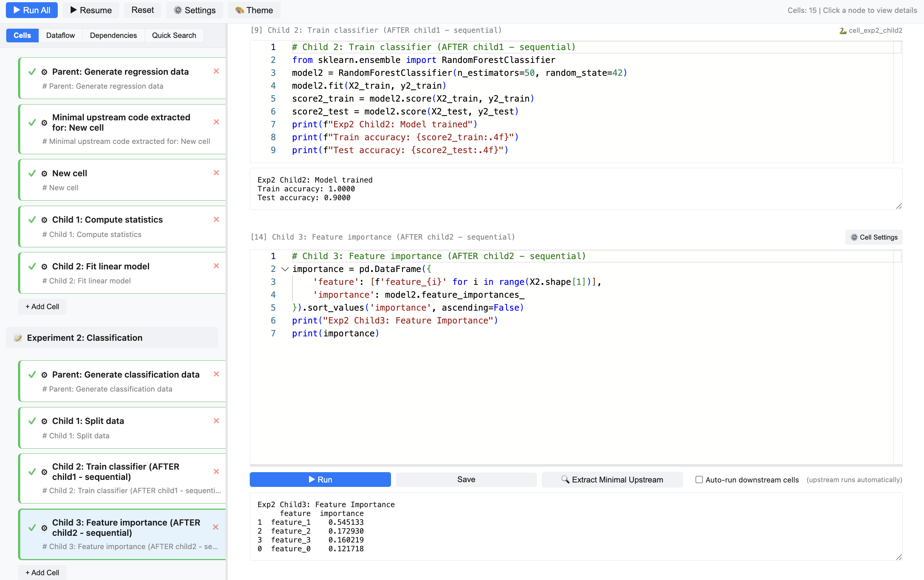Click gear icon of Child 1: Compute statistics

click(x=45, y=220)
